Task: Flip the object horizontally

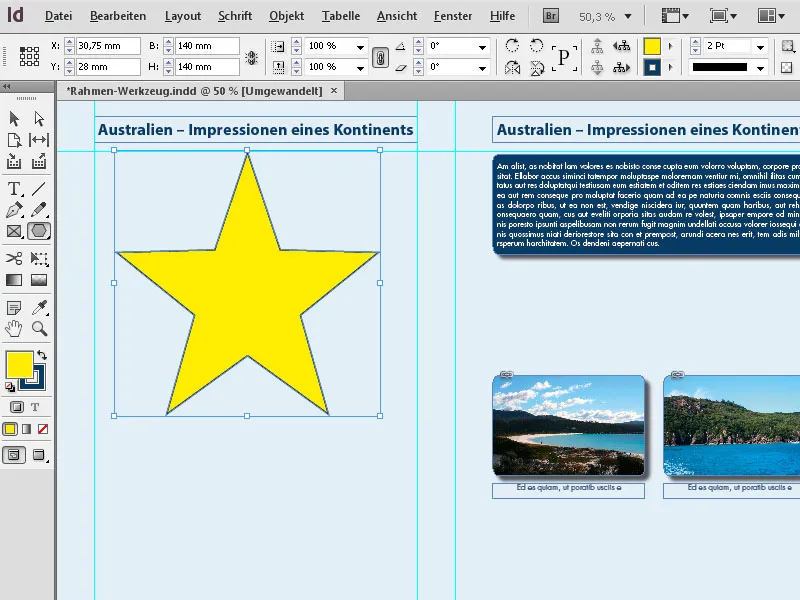Action: (512, 67)
